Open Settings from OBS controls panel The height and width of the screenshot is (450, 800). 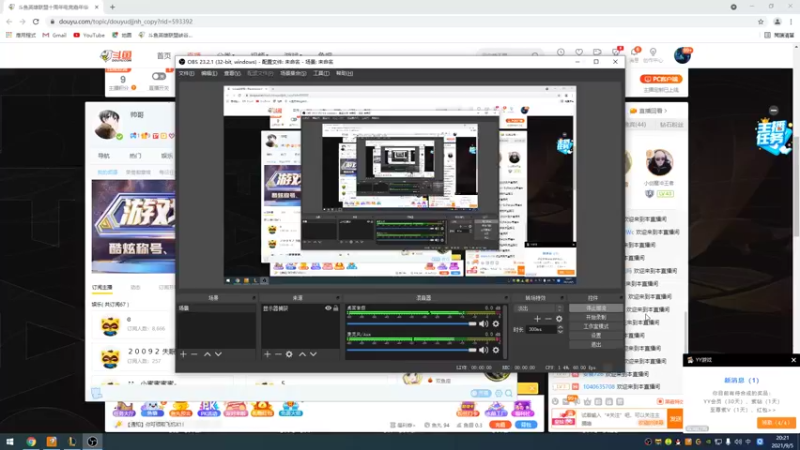(x=596, y=336)
